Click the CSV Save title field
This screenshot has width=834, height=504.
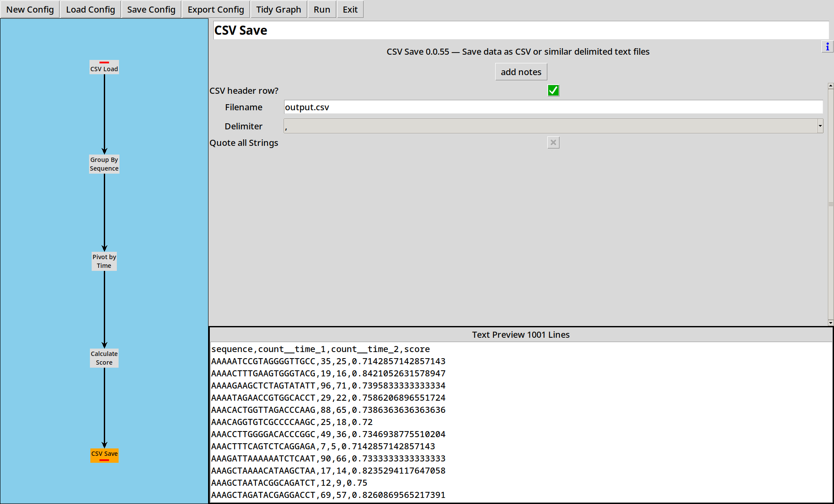coord(520,30)
